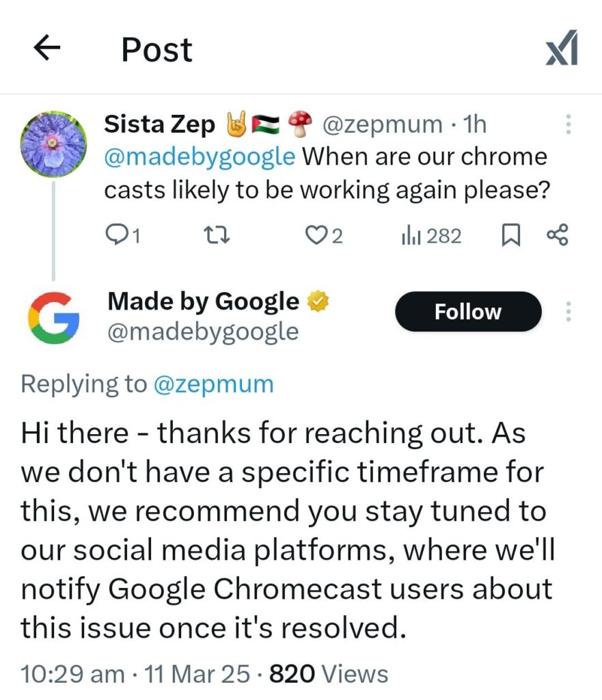The image size is (602, 700).
Task: Click Made by Google's gold verified badge
Action: [x=318, y=299]
